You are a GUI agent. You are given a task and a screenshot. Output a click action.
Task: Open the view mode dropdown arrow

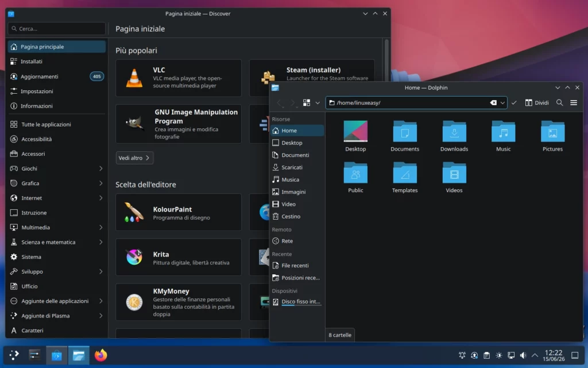click(x=318, y=102)
